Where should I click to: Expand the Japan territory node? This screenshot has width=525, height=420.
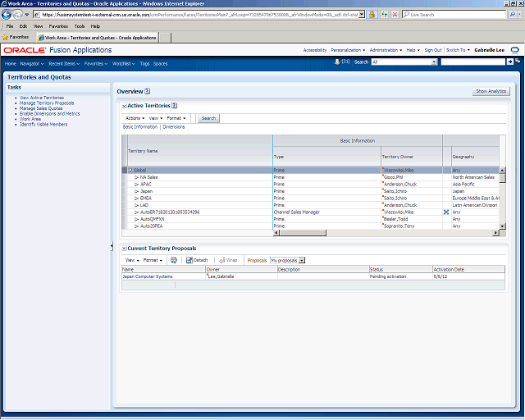137,191
